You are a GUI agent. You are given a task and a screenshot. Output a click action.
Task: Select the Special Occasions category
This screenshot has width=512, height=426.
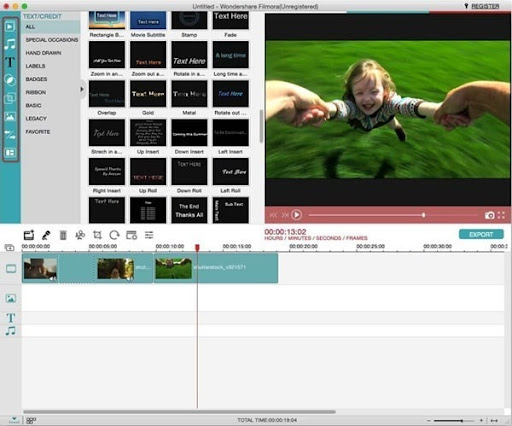[52, 40]
